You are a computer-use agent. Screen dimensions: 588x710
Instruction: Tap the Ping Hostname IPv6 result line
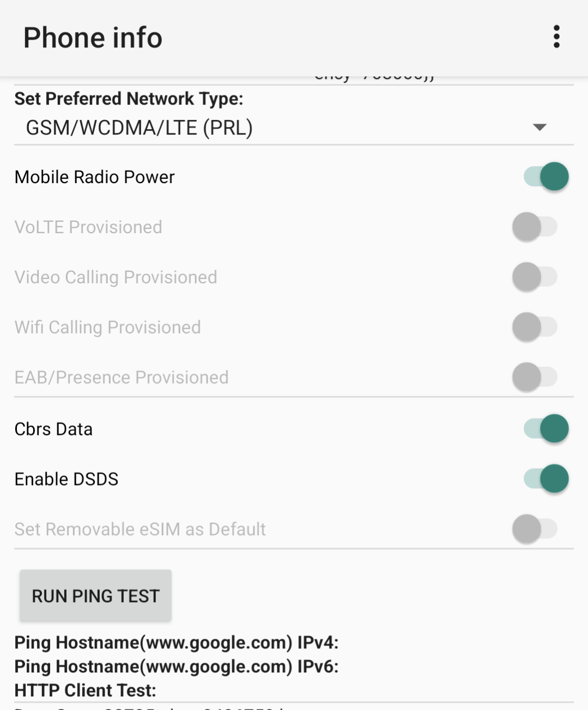tap(176, 666)
